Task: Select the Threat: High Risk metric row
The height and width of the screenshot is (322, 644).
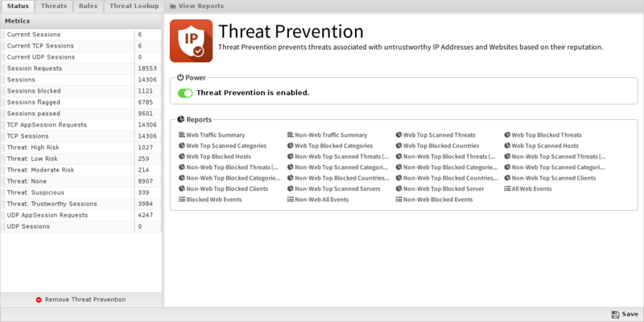Action: [x=81, y=147]
